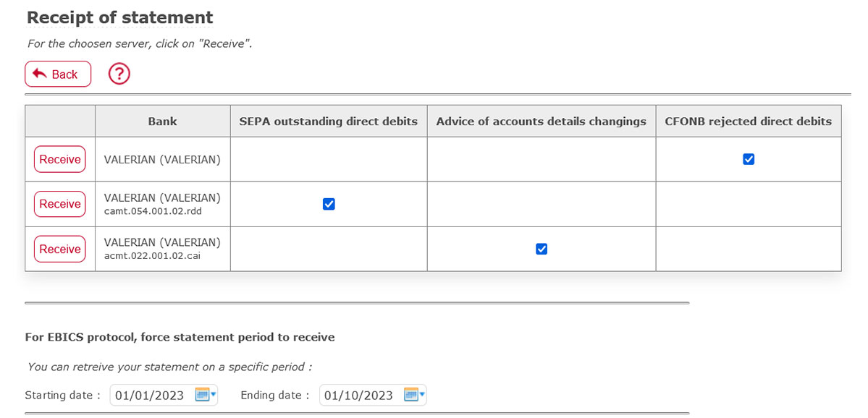Click the camt.054.001.02.rdd bank cell

tap(163, 204)
